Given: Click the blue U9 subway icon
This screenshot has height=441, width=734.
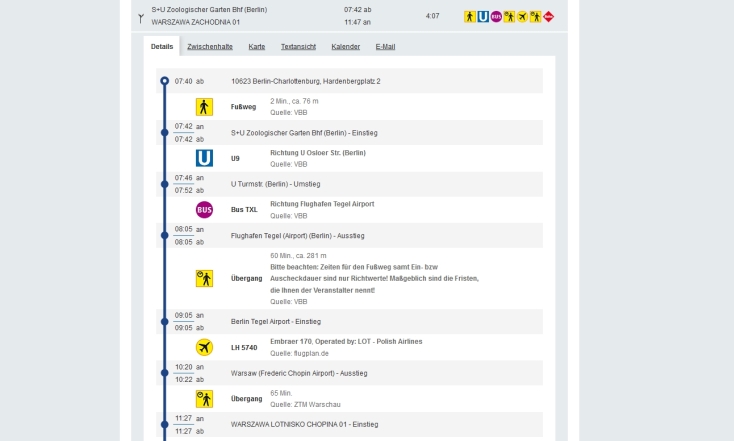Looking at the screenshot, I should 204,158.
